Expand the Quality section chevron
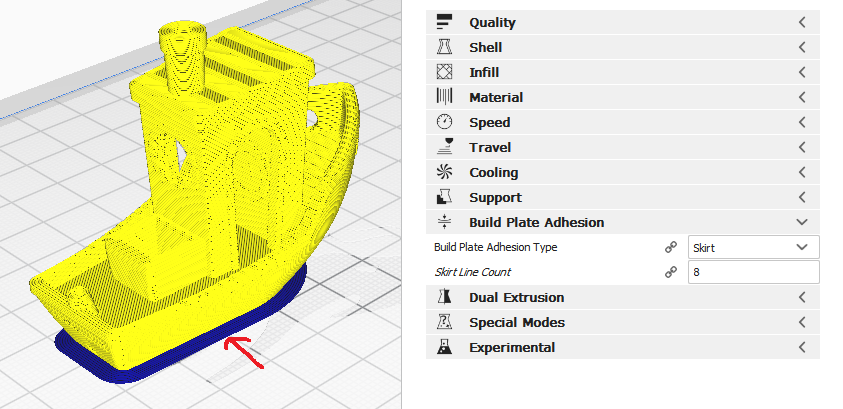Image resolution: width=843 pixels, height=409 pixels. click(802, 22)
